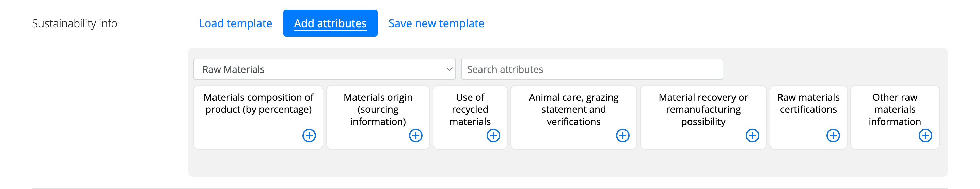
Task: Click plus icon for Animal care attribute
Action: click(622, 136)
